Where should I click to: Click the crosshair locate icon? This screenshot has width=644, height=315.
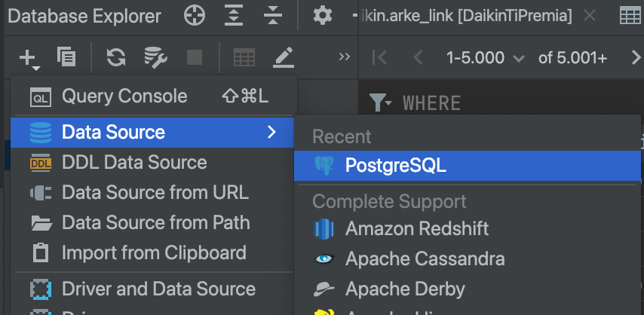195,16
